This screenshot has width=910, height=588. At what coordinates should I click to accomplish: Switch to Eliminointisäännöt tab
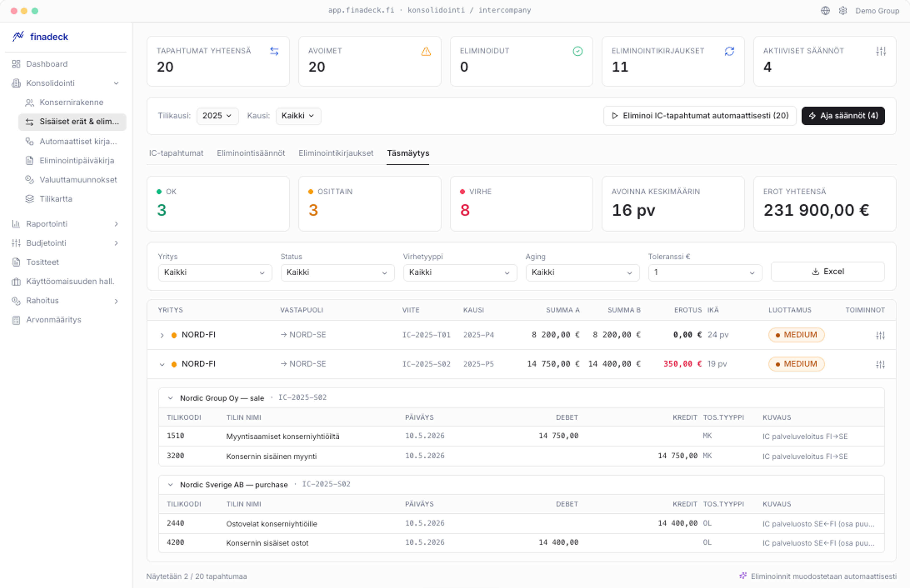pos(251,153)
